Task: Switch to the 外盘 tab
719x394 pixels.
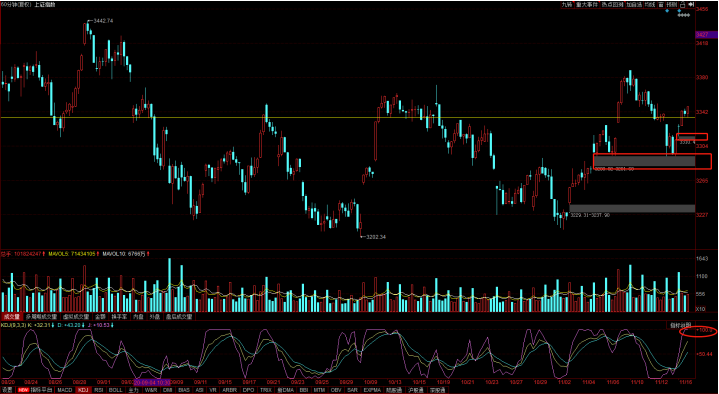Action: click(155, 316)
